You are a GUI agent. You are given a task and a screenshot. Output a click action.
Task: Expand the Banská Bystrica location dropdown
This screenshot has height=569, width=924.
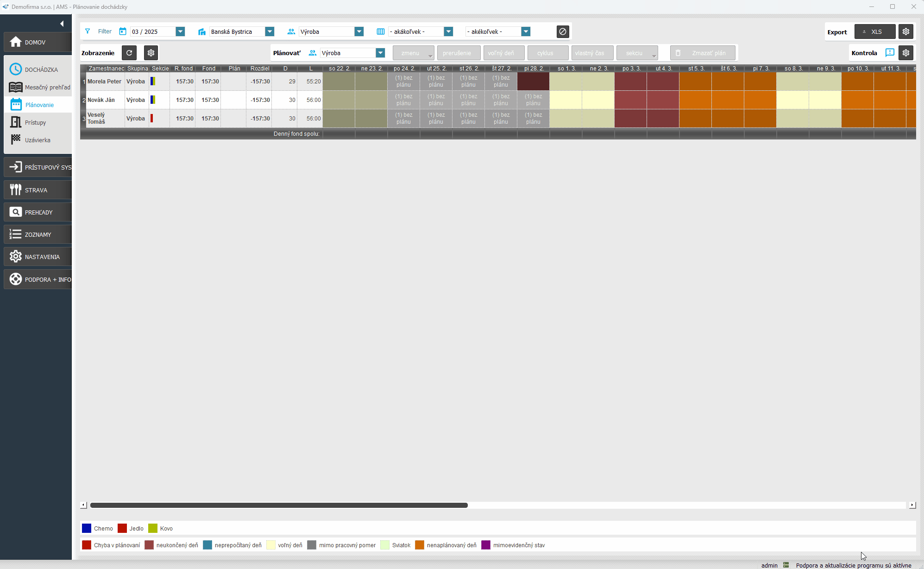point(270,32)
